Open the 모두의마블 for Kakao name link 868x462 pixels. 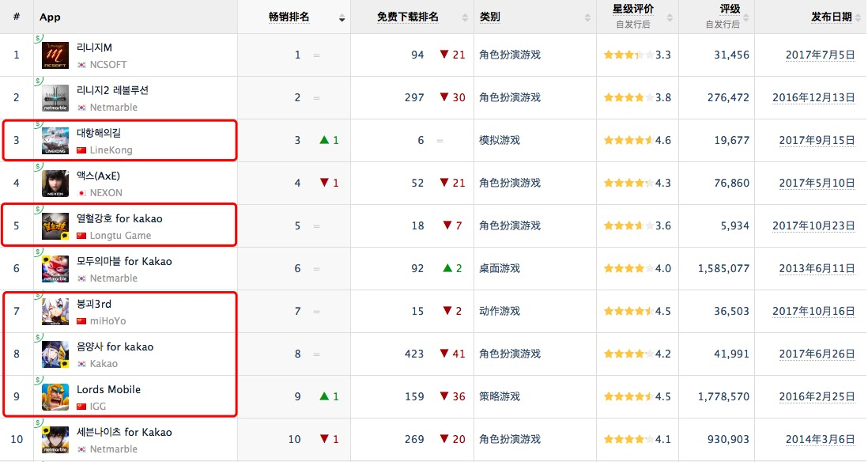[x=124, y=261]
